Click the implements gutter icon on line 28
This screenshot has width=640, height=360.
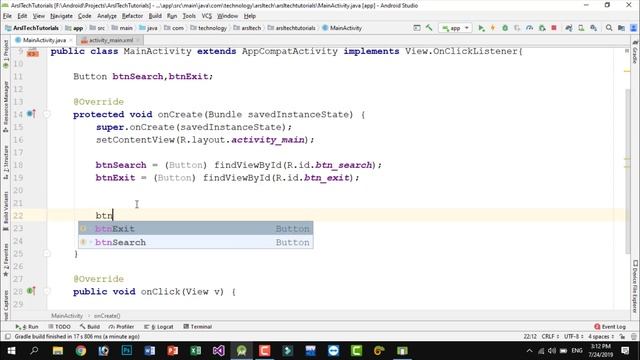(31, 291)
